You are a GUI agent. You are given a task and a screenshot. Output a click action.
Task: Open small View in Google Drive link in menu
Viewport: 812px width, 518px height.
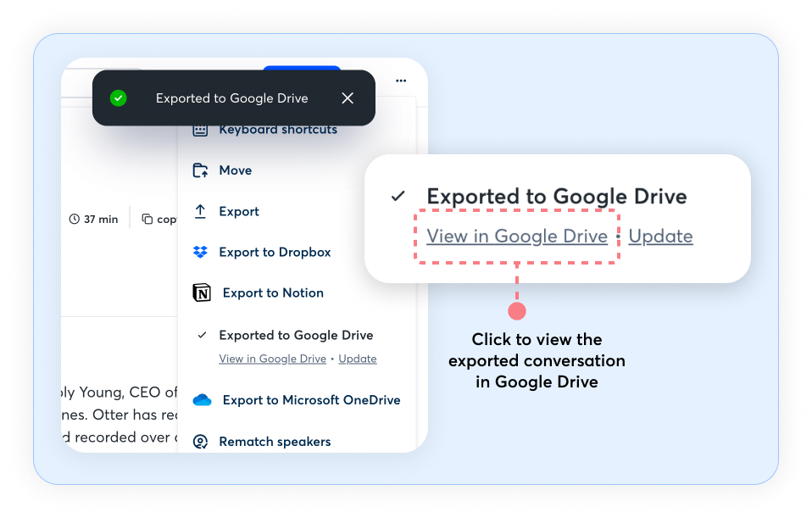point(272,359)
